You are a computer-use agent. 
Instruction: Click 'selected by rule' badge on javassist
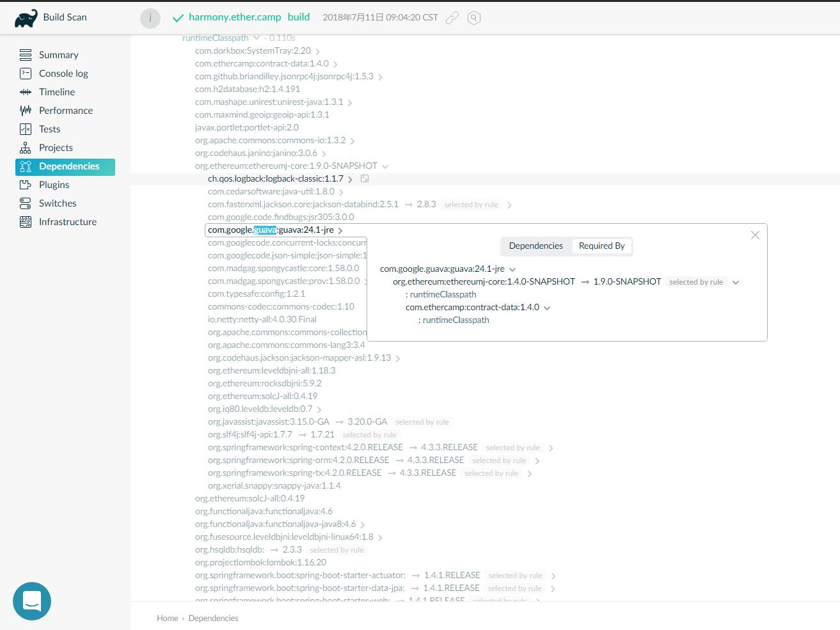pyautogui.click(x=422, y=422)
